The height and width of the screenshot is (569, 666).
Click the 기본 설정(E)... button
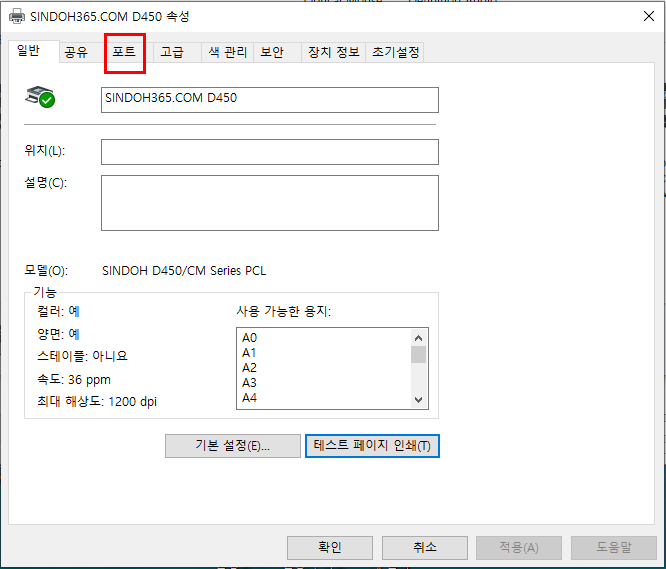[233, 446]
